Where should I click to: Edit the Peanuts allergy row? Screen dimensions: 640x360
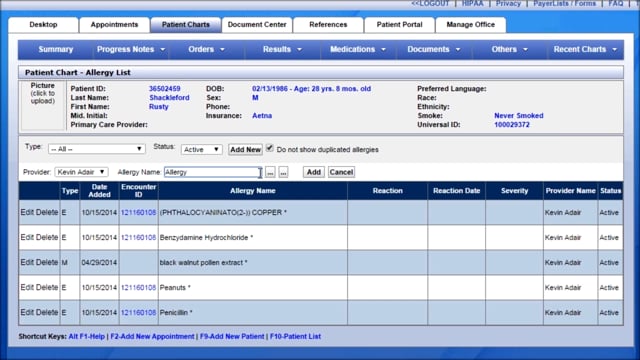(x=27, y=287)
